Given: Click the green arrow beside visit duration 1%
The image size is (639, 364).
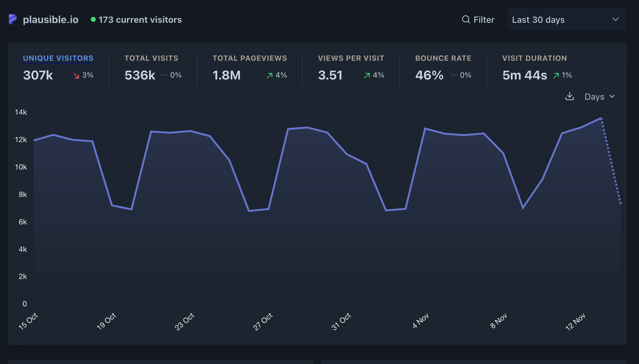Looking at the screenshot, I should coord(556,75).
